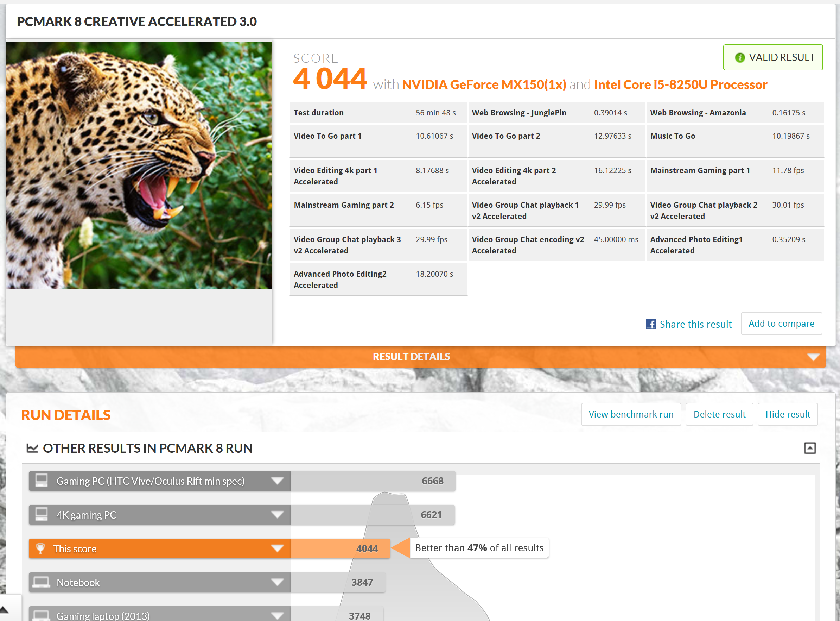840x621 pixels.
Task: Click Video Group Chat playback 1 v2 Accelerated label
Action: (x=525, y=211)
